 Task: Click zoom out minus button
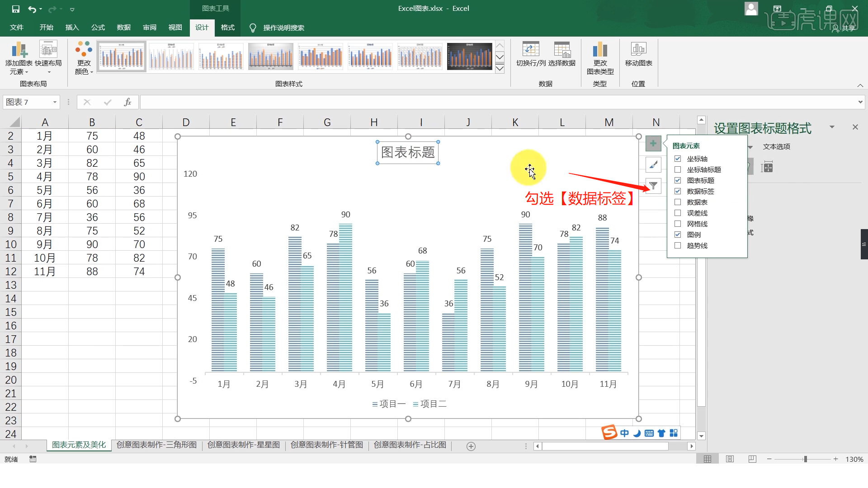coord(769,459)
